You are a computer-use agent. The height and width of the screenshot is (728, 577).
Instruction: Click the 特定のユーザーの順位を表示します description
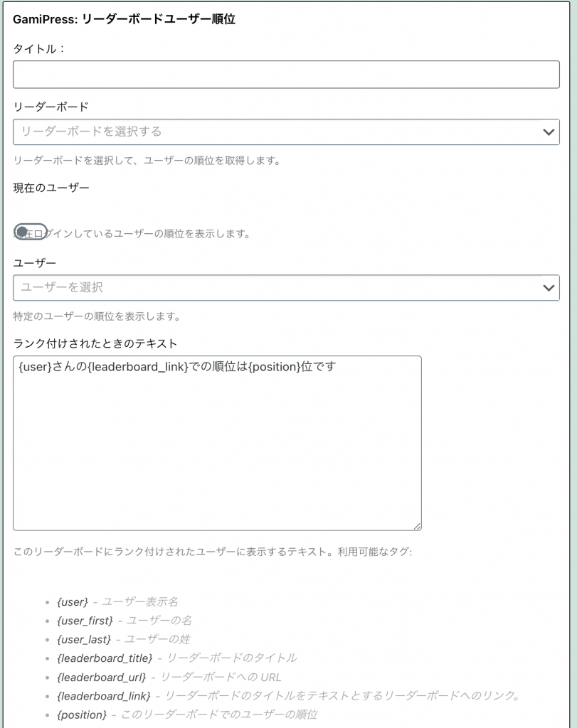(97, 316)
